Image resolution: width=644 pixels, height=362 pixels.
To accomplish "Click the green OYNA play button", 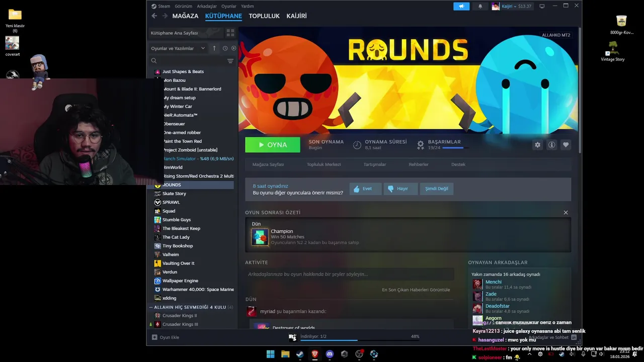I will [x=273, y=145].
